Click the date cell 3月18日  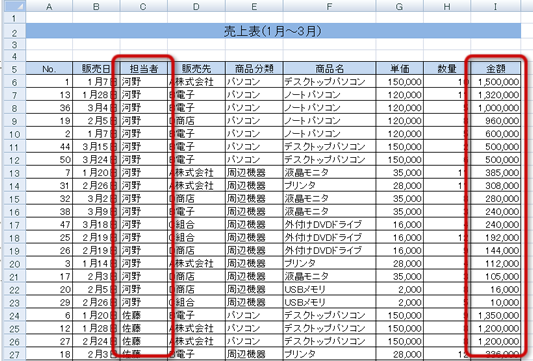coord(96,224)
